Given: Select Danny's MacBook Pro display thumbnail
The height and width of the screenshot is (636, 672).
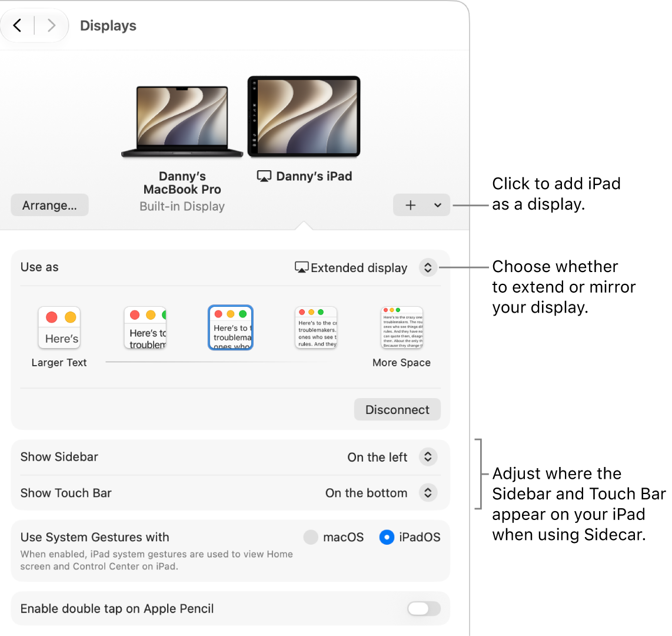Looking at the screenshot, I should [182, 122].
